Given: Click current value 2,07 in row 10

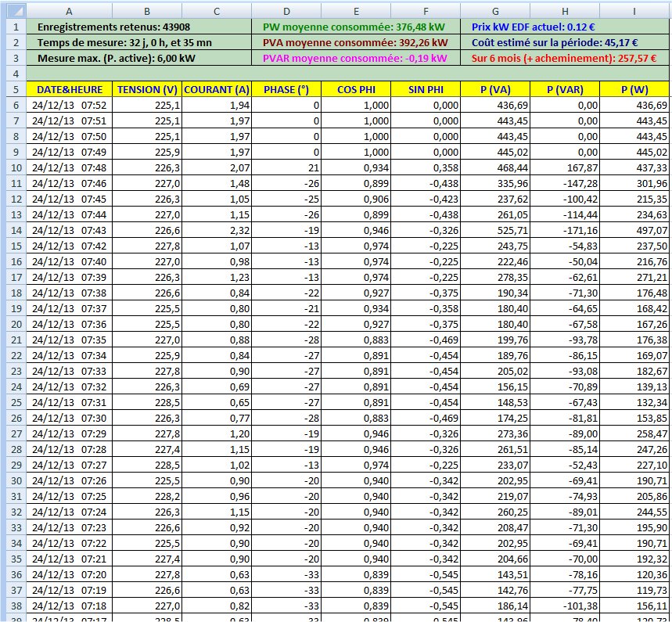Looking at the screenshot, I should [x=217, y=167].
